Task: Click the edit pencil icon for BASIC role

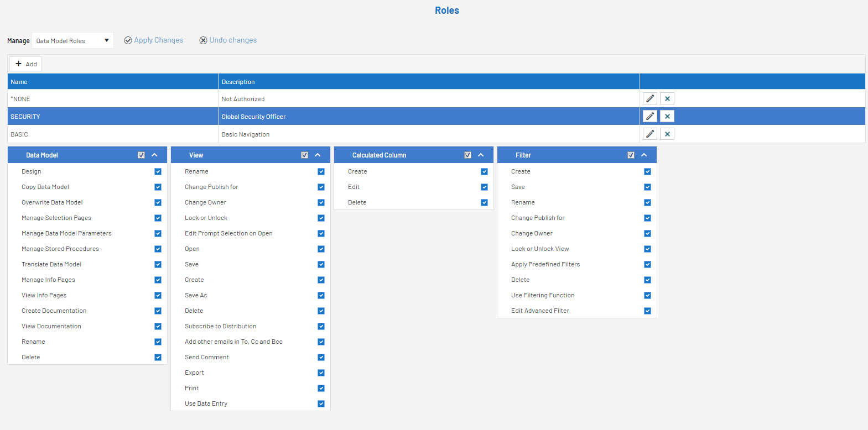Action: [x=650, y=134]
